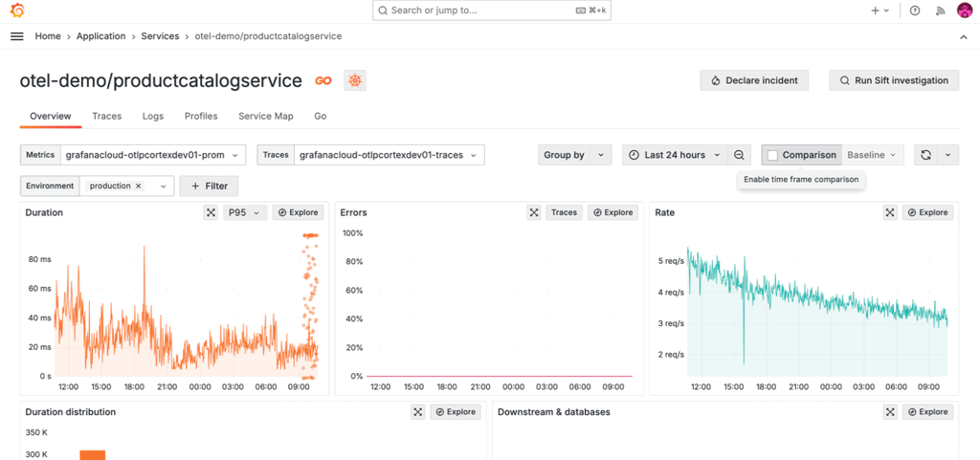Explore the Errors panel data

pos(613,212)
